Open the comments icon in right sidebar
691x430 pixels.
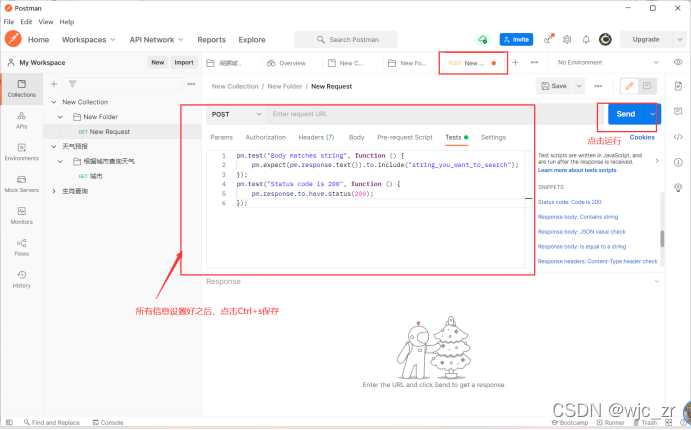(678, 111)
